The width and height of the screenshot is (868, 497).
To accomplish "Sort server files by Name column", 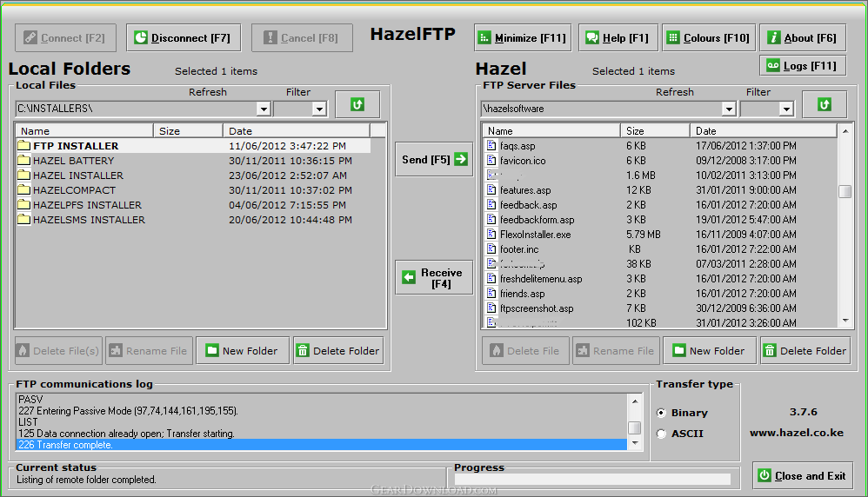I will (552, 131).
